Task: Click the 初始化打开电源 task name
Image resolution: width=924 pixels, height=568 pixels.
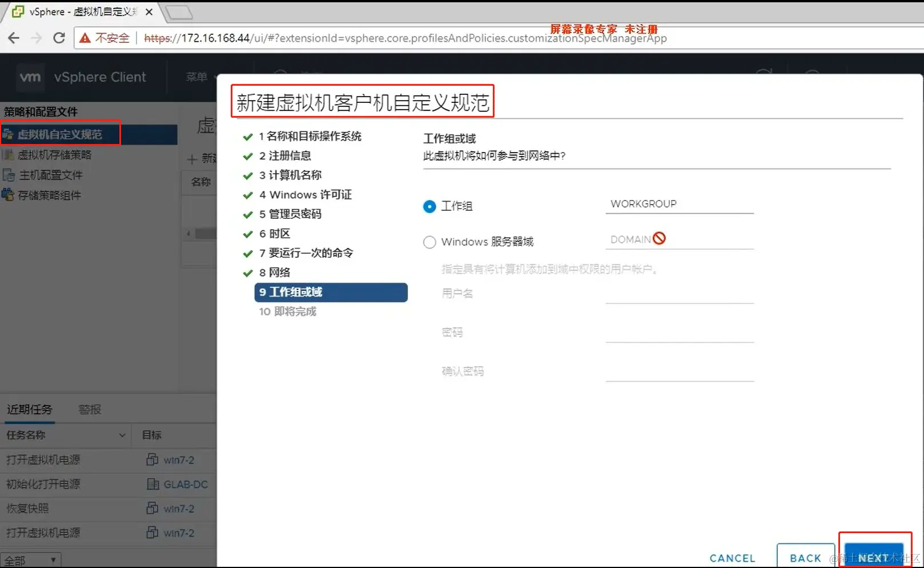Action: pos(43,484)
